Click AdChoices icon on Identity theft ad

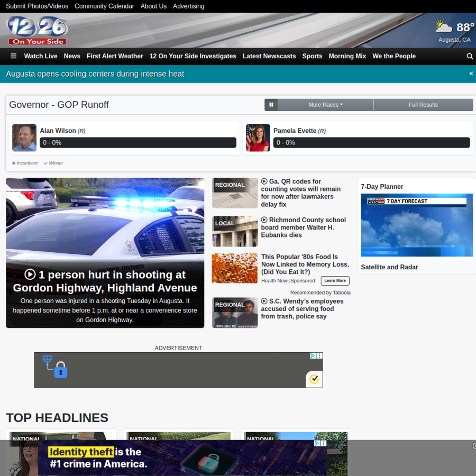pyautogui.click(x=317, y=443)
